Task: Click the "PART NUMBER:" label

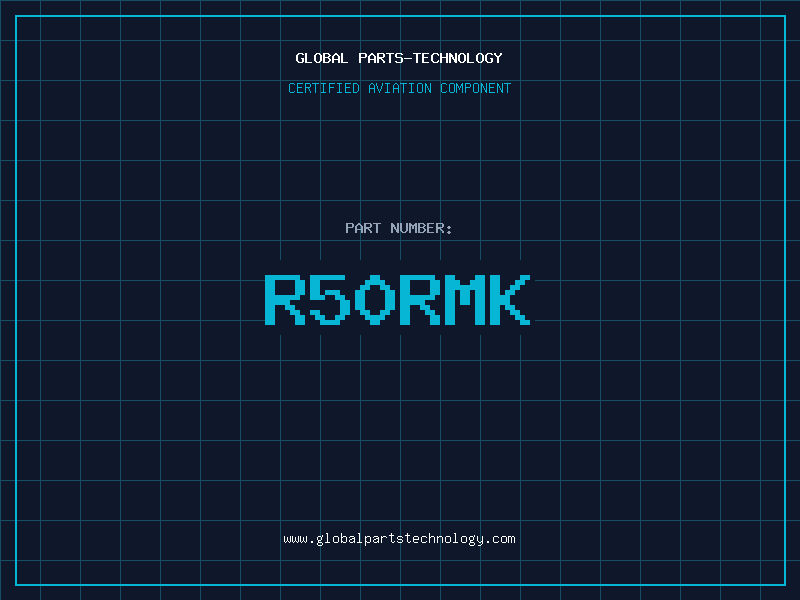Action: tap(399, 229)
